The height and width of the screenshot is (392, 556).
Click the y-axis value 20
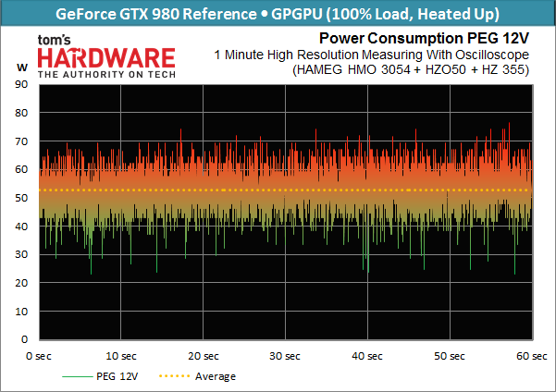(21, 283)
